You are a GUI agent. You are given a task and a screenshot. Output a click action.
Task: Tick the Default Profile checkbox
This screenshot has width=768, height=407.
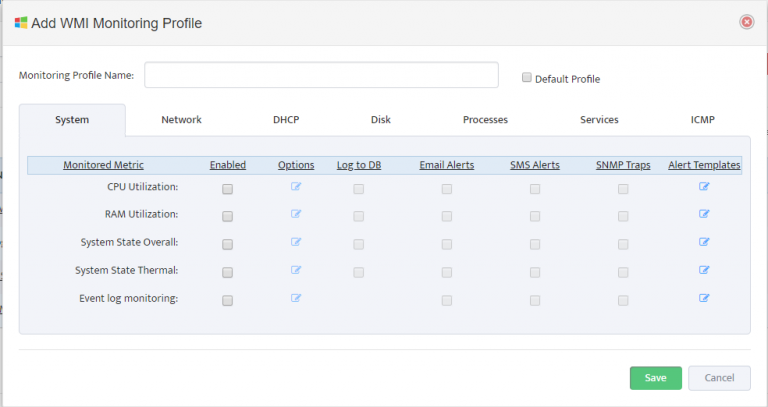coord(527,78)
